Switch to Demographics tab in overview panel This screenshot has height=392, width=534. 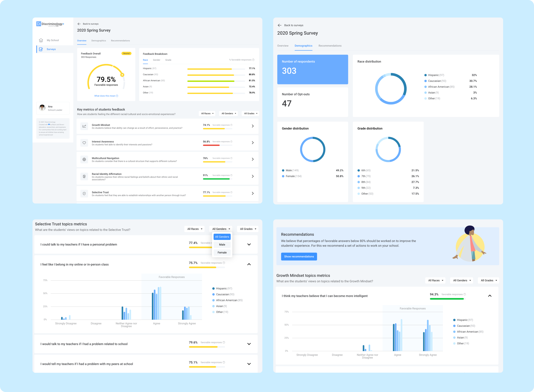(x=98, y=41)
